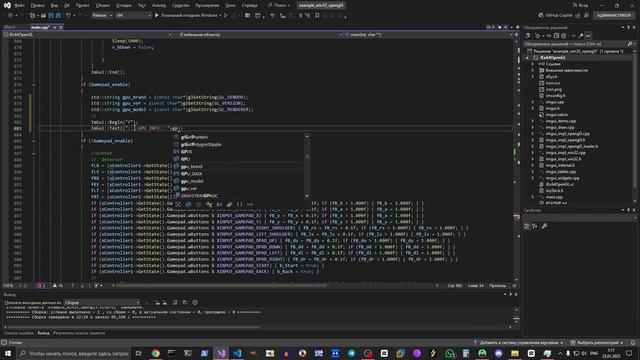The height and width of the screenshot is (360, 640).
Task: Open the Output source dropdown showing Build
Action: (x=102, y=302)
